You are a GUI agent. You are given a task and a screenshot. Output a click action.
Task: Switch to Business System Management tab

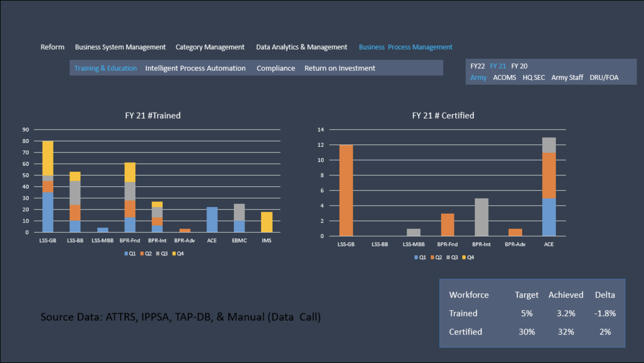click(x=120, y=47)
